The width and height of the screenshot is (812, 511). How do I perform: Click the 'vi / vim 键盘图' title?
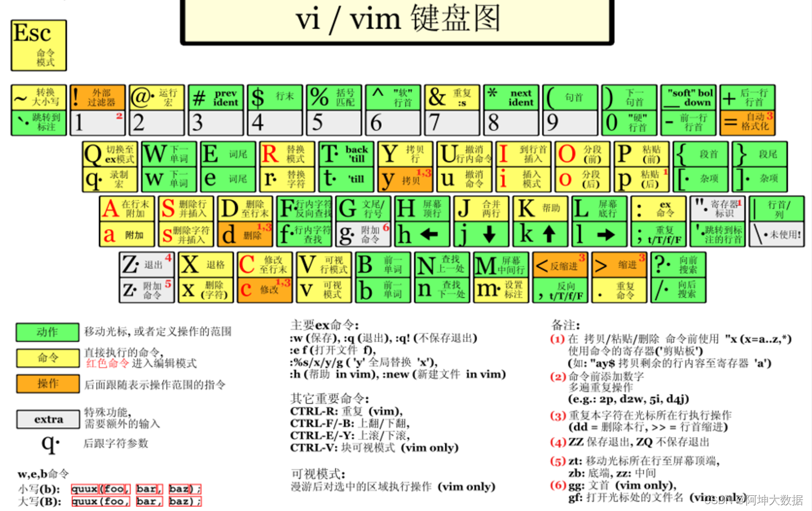(398, 19)
